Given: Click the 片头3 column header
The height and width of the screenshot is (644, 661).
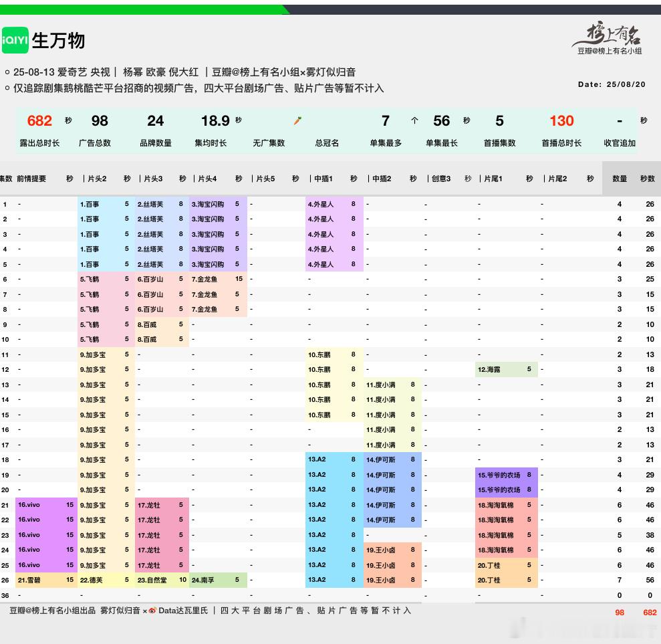Looking at the screenshot, I should pos(153,179).
